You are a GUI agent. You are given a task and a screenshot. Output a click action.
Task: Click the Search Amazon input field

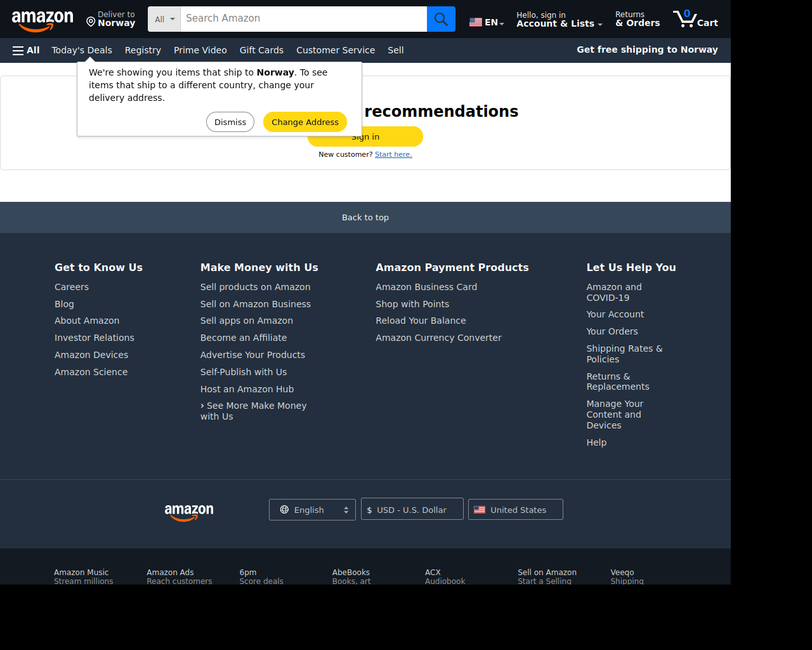point(304,19)
